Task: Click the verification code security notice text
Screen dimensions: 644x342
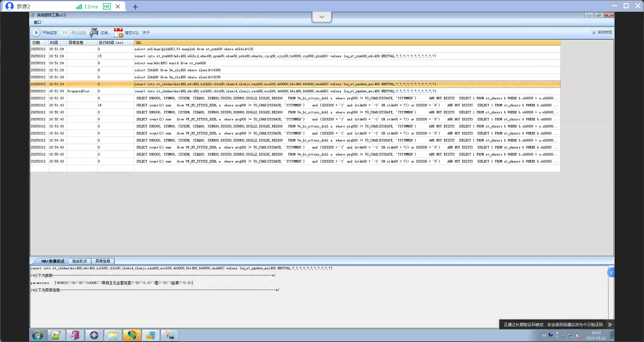Action: [553, 325]
